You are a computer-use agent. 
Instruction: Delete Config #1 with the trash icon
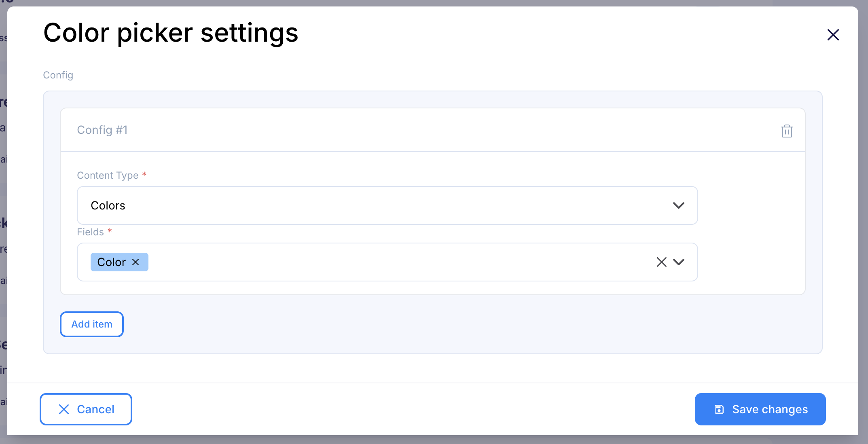[787, 131]
